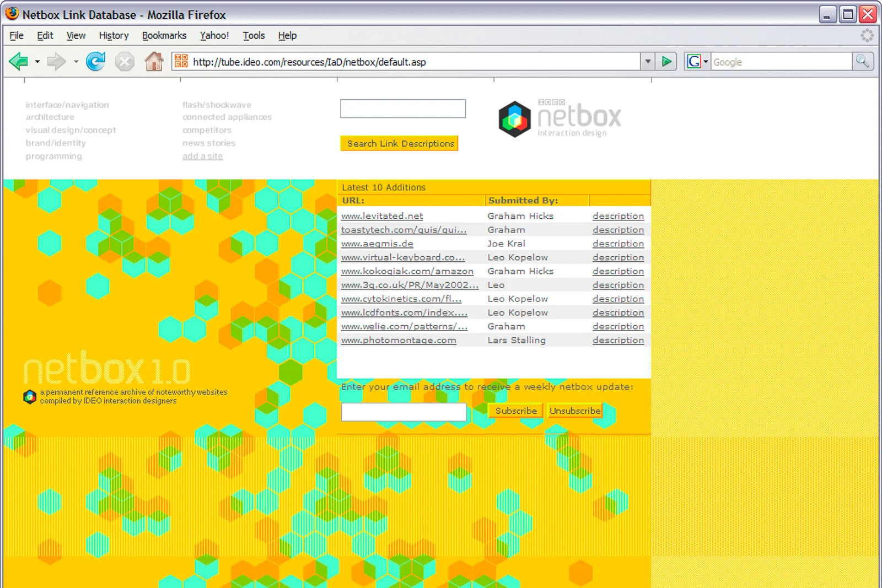Viewport: 882px width, 588px height.
Task: View description for www.kokogiak.com/amazon
Action: pos(618,271)
